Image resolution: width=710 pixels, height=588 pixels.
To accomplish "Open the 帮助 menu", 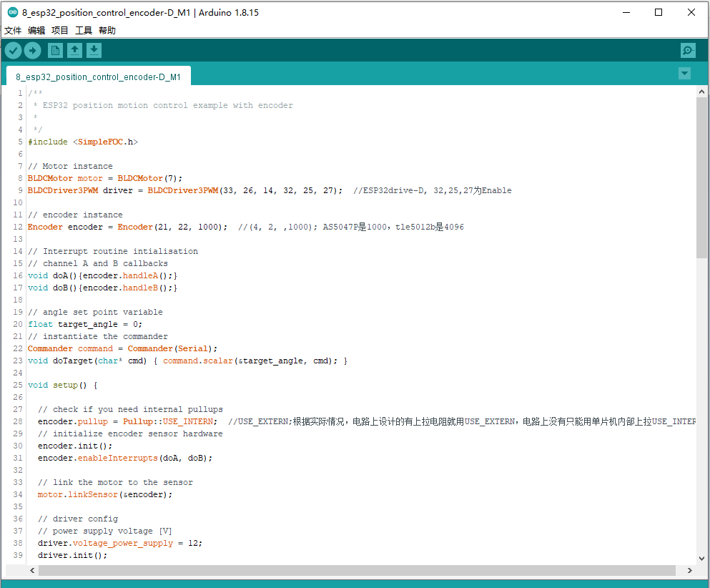I will (x=107, y=30).
